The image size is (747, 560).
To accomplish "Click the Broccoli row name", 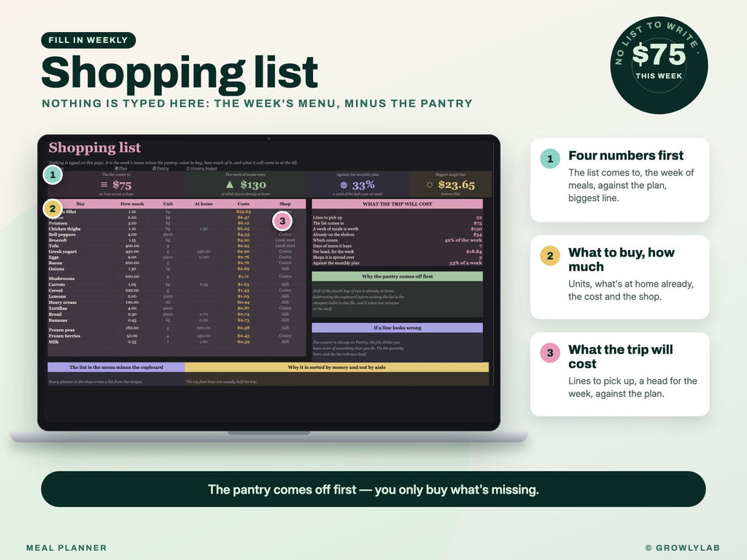I will 58,240.
